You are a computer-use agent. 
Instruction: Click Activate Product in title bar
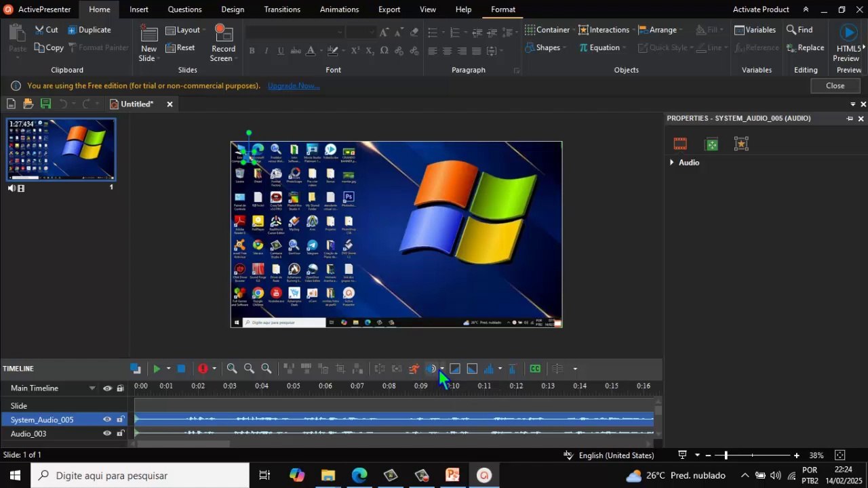point(761,9)
